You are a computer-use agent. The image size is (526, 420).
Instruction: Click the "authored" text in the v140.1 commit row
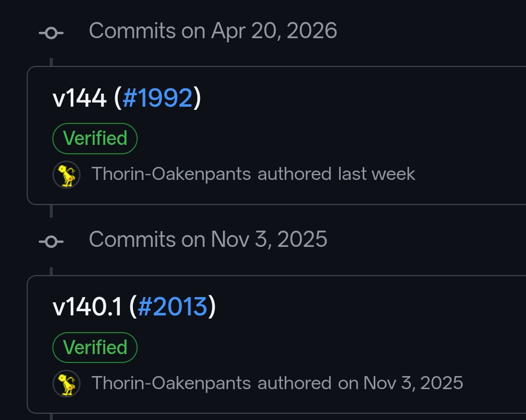coord(294,383)
